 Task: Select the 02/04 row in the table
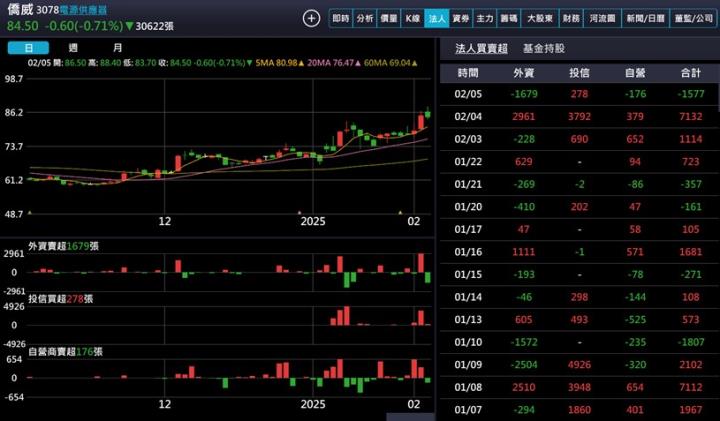[578, 117]
